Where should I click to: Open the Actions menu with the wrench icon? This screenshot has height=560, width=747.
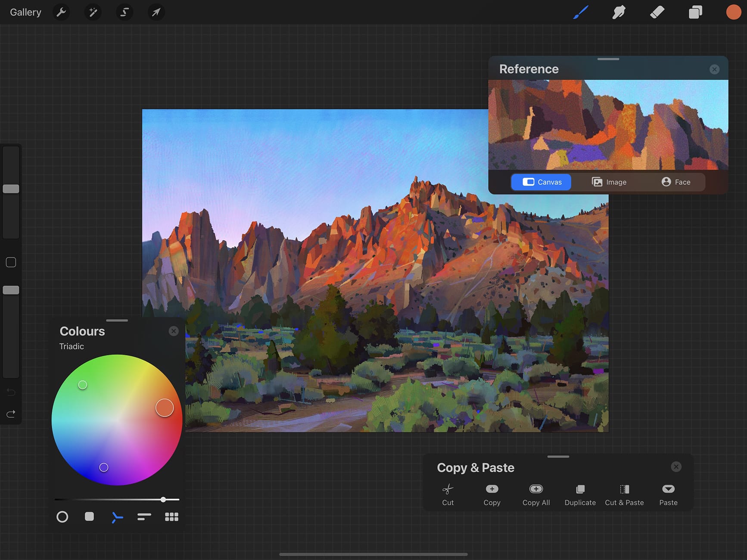click(61, 12)
